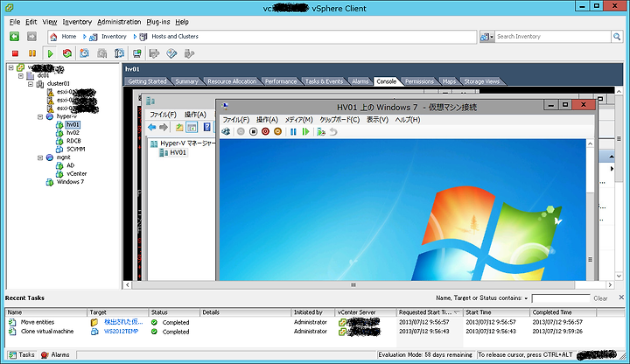Click grey forward arrow in Hyper-V Manager

click(164, 128)
